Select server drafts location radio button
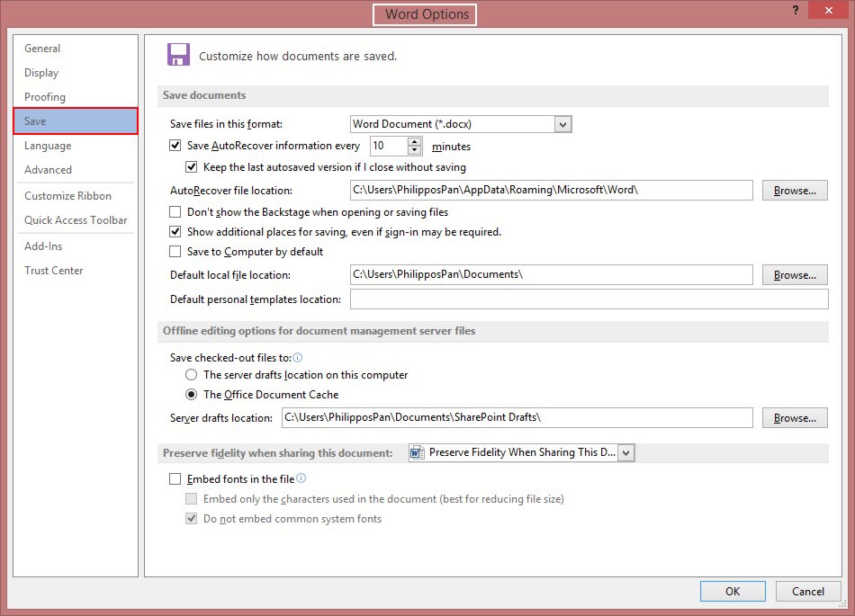This screenshot has height=616, width=855. [192, 375]
